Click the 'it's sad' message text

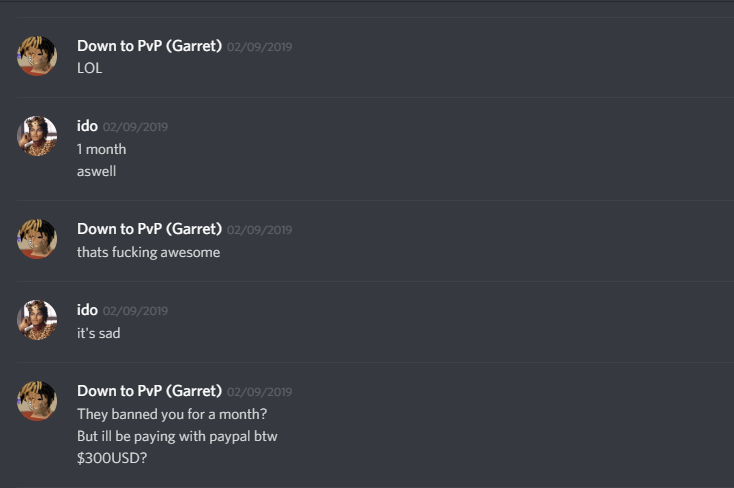point(98,333)
